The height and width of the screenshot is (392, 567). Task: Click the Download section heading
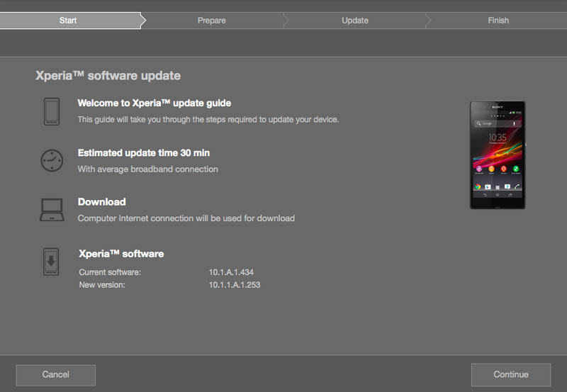pyautogui.click(x=101, y=202)
